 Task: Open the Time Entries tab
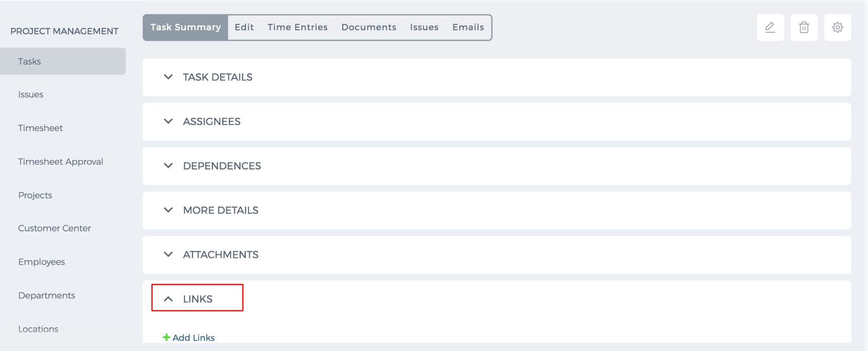tap(297, 27)
